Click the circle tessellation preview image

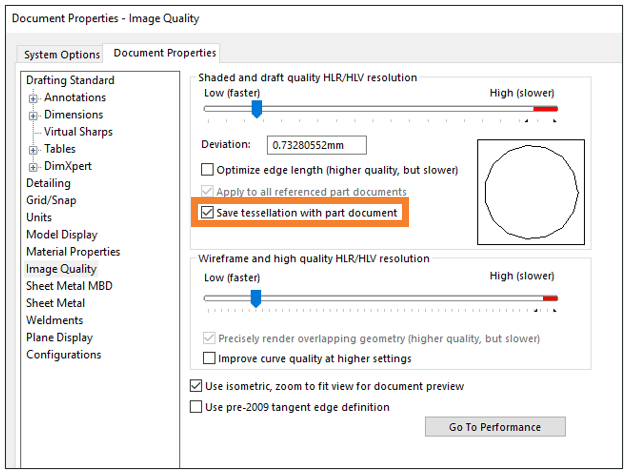pyautogui.click(x=531, y=192)
